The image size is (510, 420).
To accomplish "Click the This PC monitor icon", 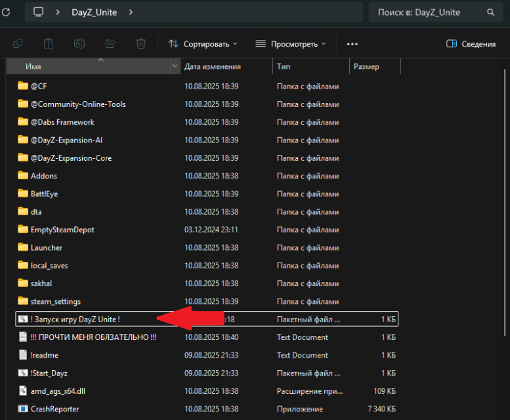I will coord(38,12).
